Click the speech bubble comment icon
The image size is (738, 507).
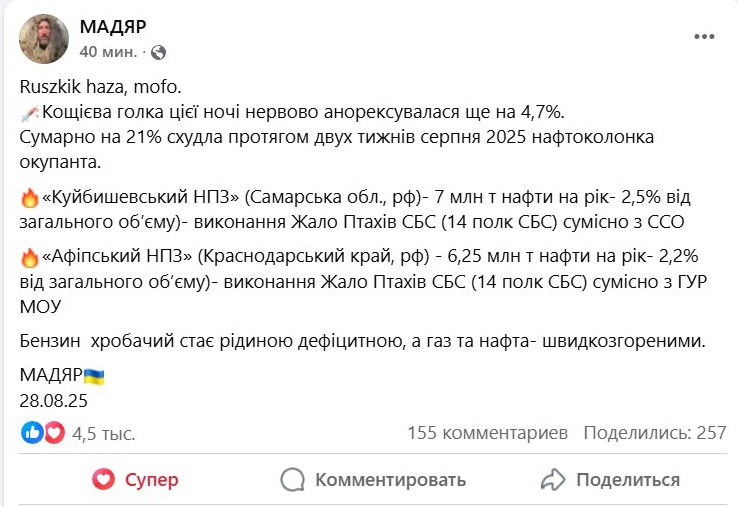[293, 479]
